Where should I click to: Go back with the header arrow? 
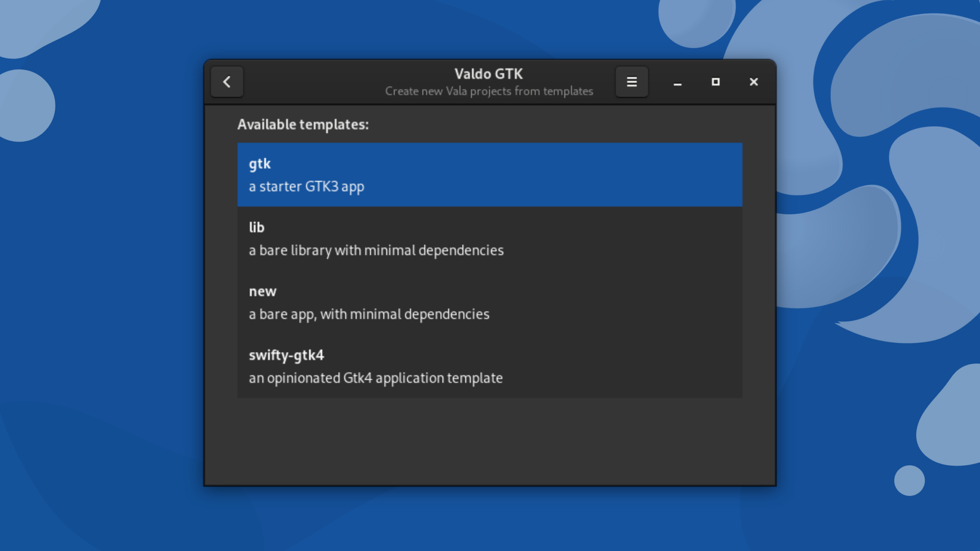pyautogui.click(x=227, y=82)
